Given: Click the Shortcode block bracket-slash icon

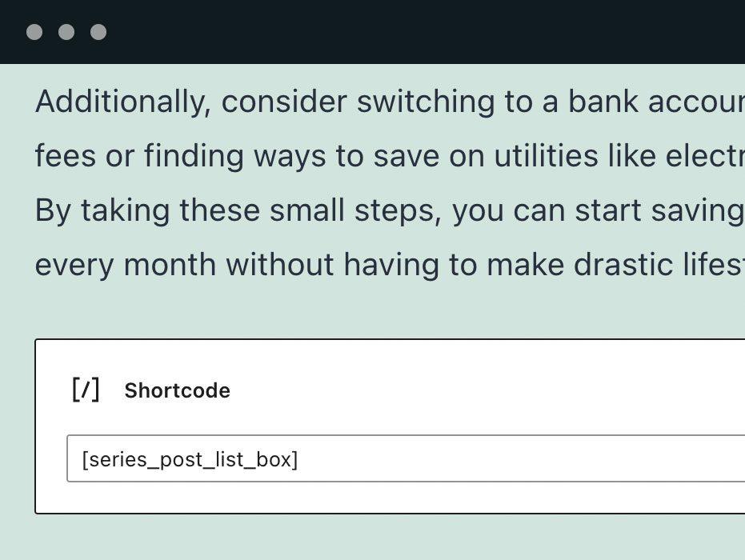Looking at the screenshot, I should 86,390.
